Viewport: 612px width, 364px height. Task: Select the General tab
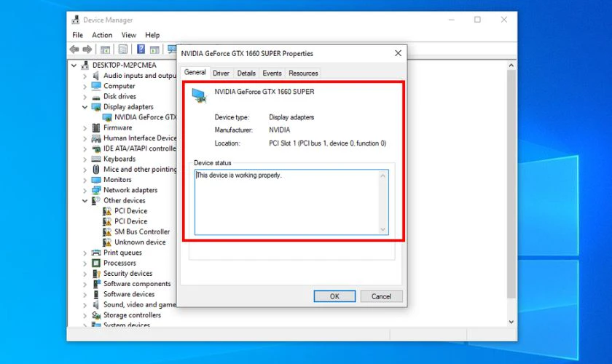point(195,72)
